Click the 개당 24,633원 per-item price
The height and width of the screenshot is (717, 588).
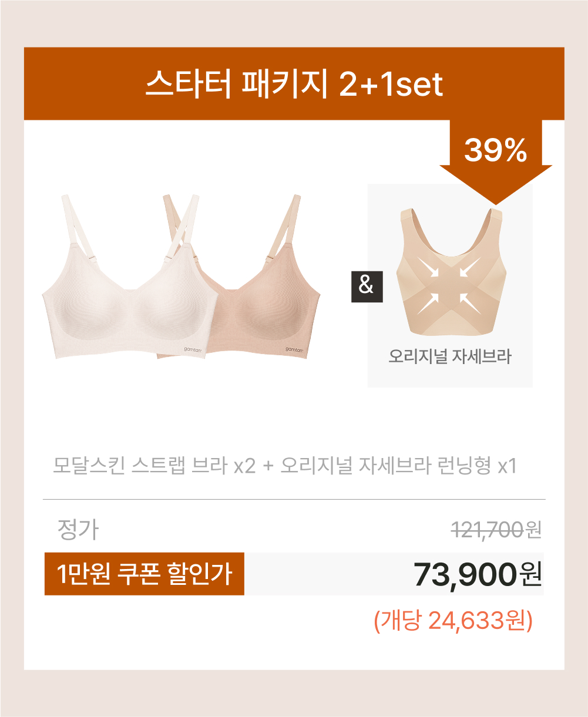click(453, 620)
